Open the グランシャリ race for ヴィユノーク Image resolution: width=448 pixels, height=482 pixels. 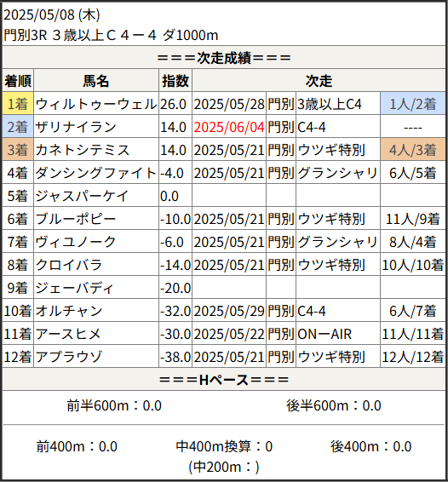(x=337, y=242)
